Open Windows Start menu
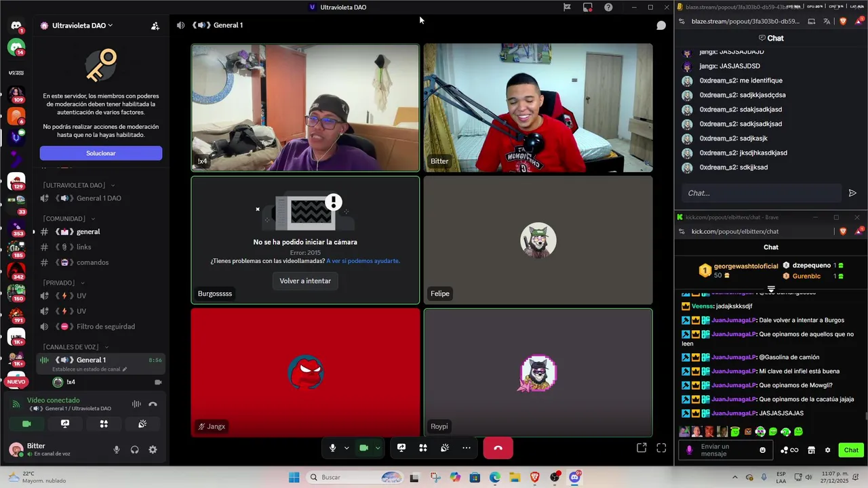 pos(294,477)
